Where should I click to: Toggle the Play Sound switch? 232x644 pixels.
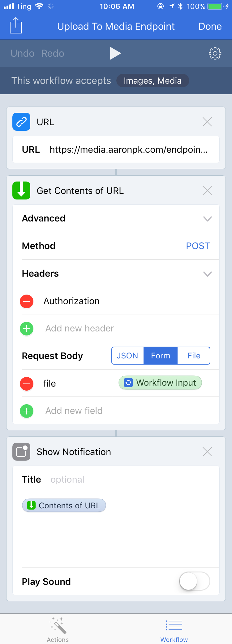[x=195, y=581]
